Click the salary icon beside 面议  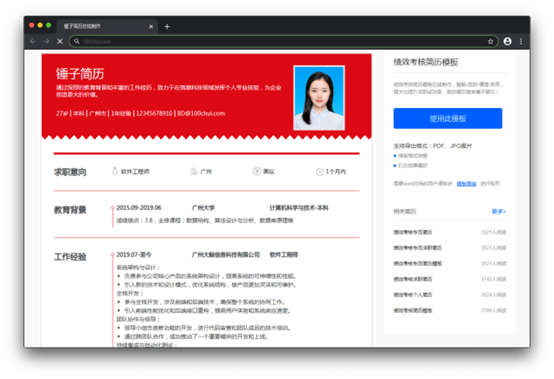point(257,171)
